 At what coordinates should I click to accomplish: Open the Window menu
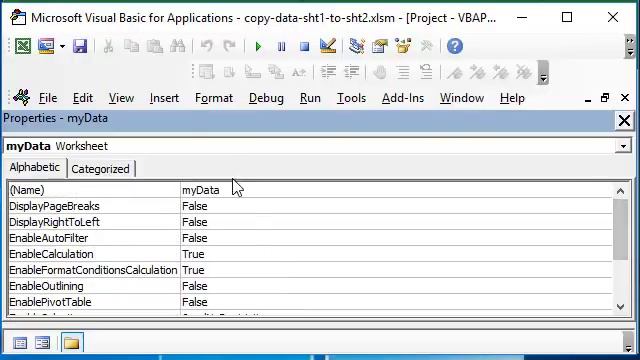click(462, 98)
